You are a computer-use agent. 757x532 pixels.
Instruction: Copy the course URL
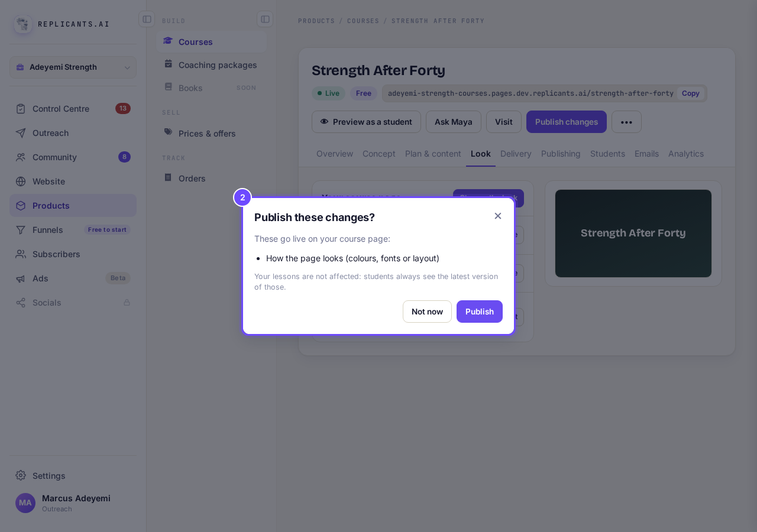point(691,93)
